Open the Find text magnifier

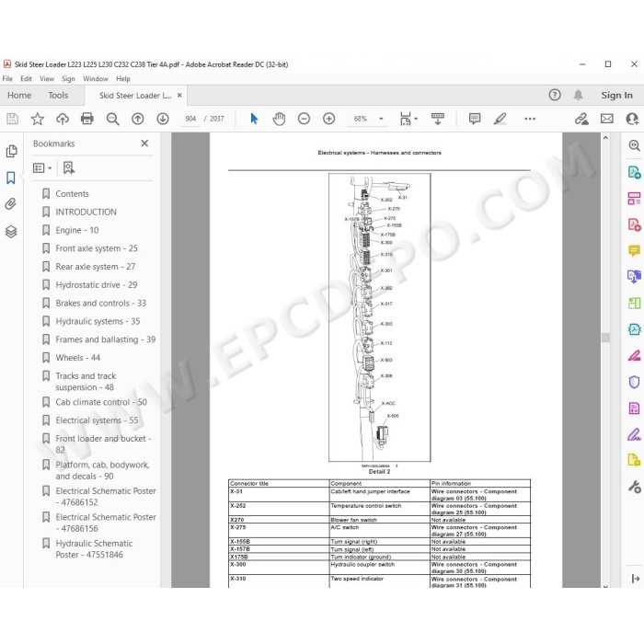tap(112, 119)
